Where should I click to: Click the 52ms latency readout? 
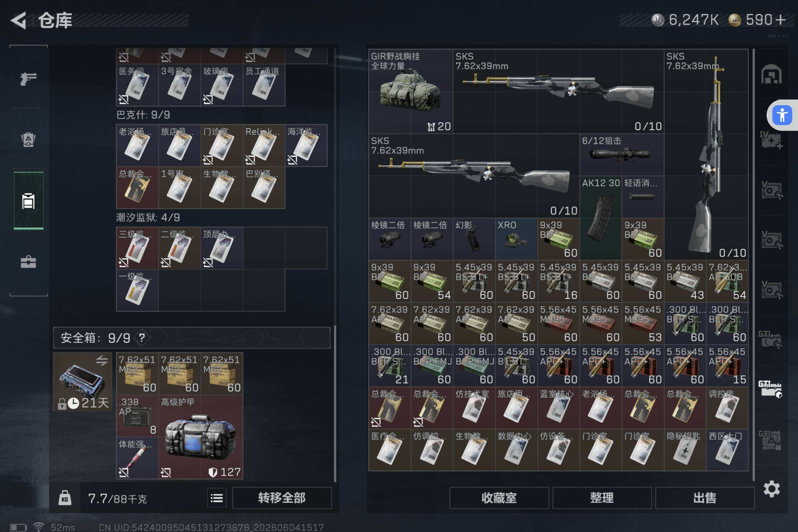63,527
